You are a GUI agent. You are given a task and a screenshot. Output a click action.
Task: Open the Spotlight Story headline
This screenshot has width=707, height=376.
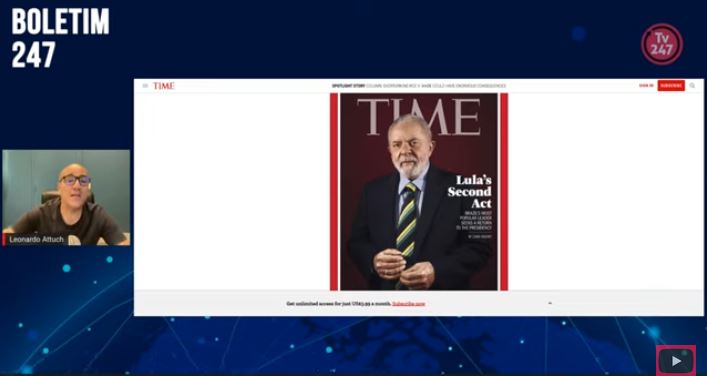pos(419,86)
